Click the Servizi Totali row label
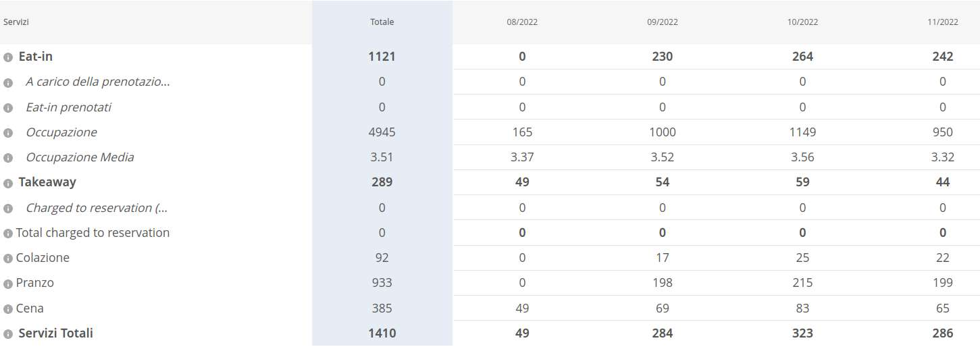Screen dimensions: 980x349 pyautogui.click(x=56, y=333)
